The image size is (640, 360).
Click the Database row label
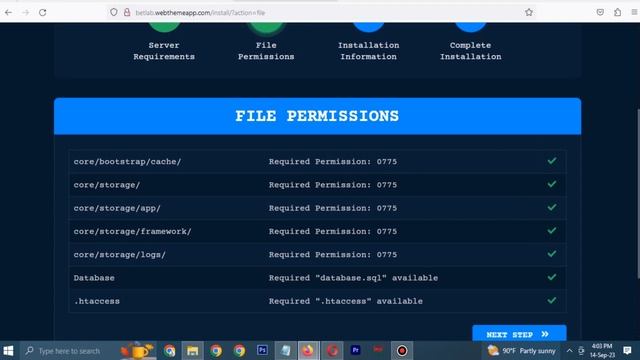click(94, 278)
